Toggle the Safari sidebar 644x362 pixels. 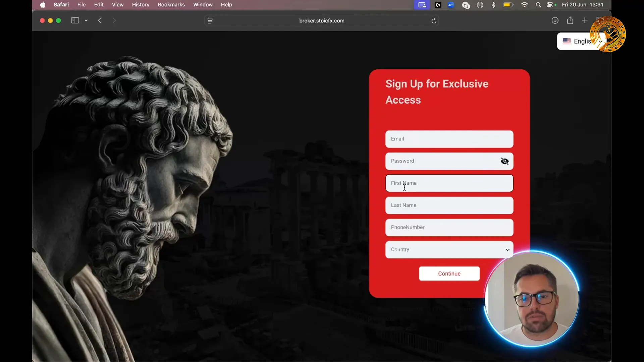[75, 20]
